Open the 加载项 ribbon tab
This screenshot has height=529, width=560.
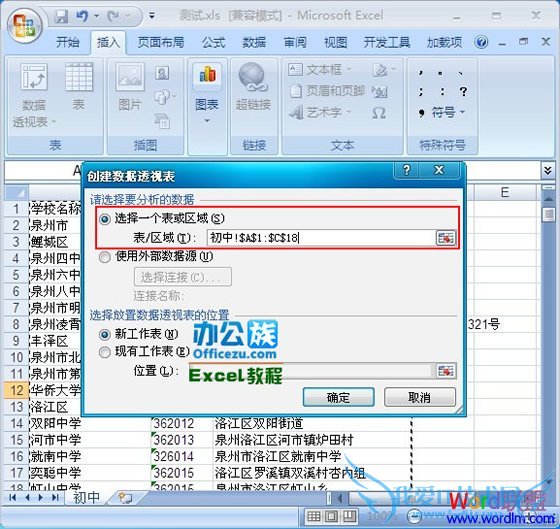point(444,43)
